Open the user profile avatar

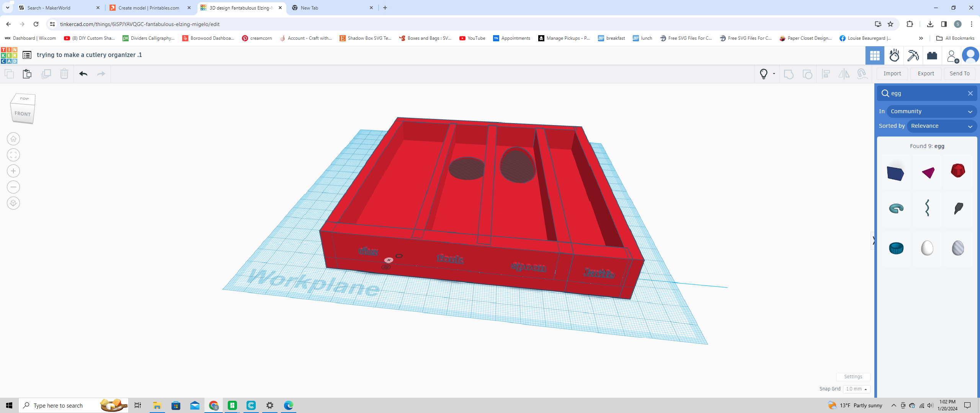click(x=970, y=56)
